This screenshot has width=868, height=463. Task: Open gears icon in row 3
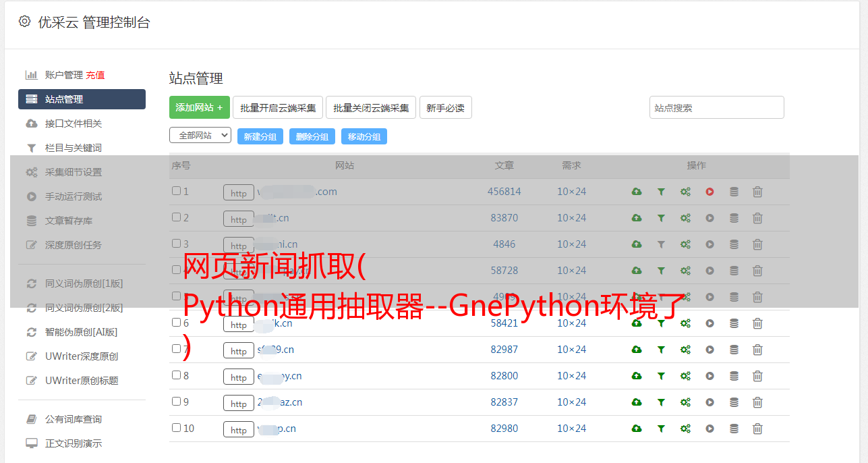coord(685,244)
